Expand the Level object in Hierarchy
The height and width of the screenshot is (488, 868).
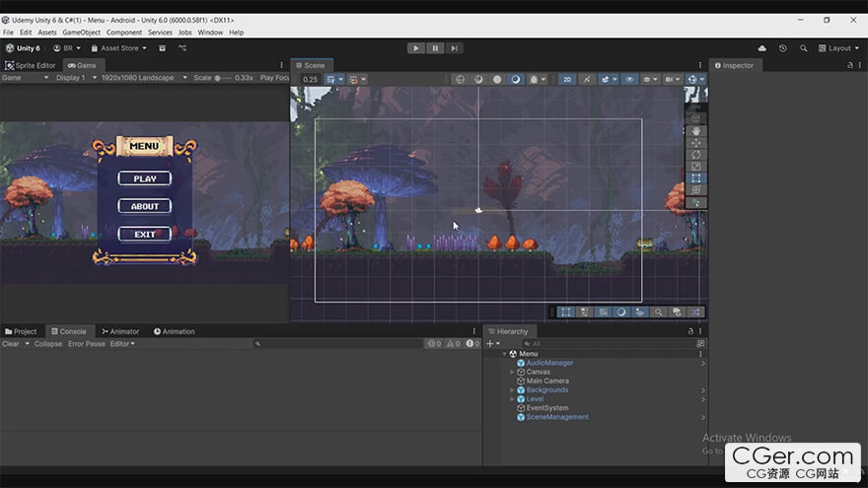point(512,399)
